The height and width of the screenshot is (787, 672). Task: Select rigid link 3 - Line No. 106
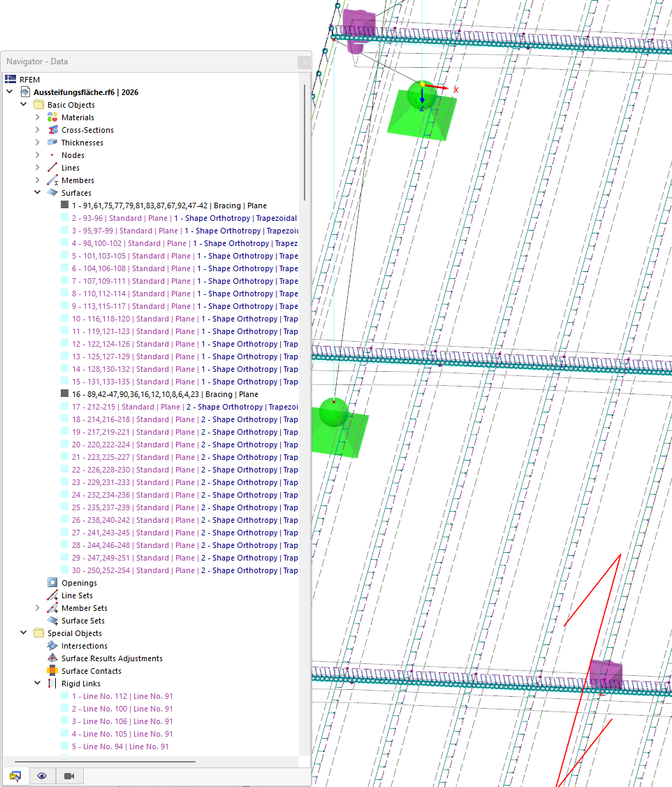(122, 721)
